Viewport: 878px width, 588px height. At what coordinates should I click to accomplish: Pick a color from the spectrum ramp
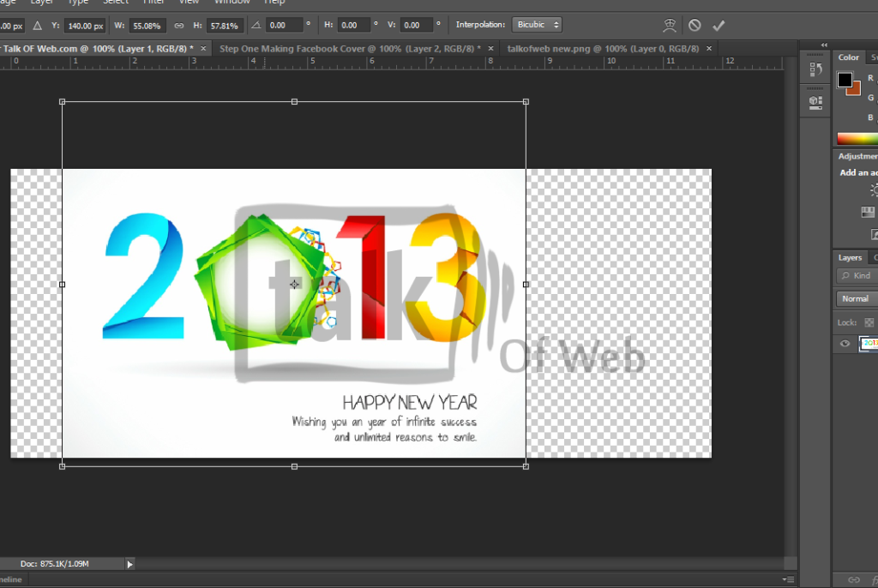[x=857, y=139]
